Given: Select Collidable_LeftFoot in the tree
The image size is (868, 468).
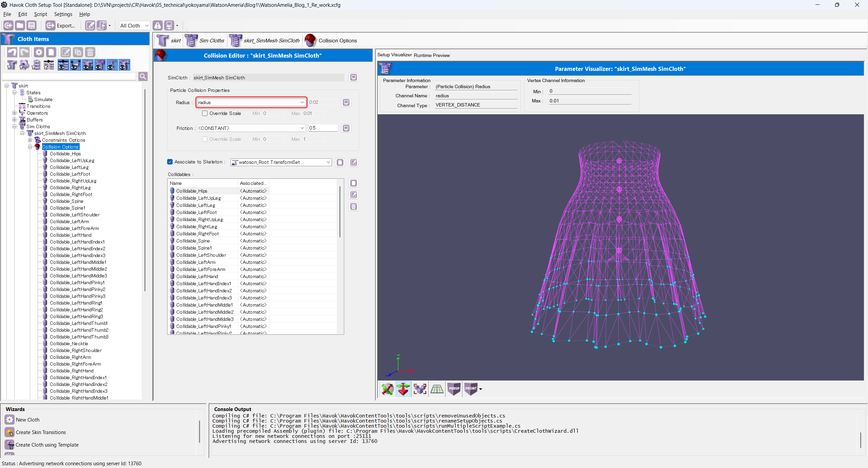Looking at the screenshot, I should (x=70, y=174).
